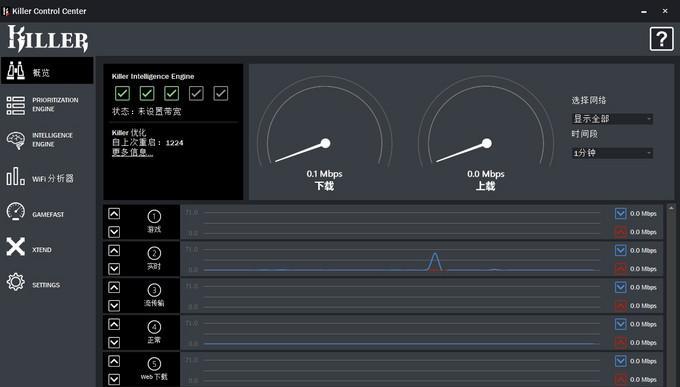Open the Prioritization Engine list icon

(16, 105)
